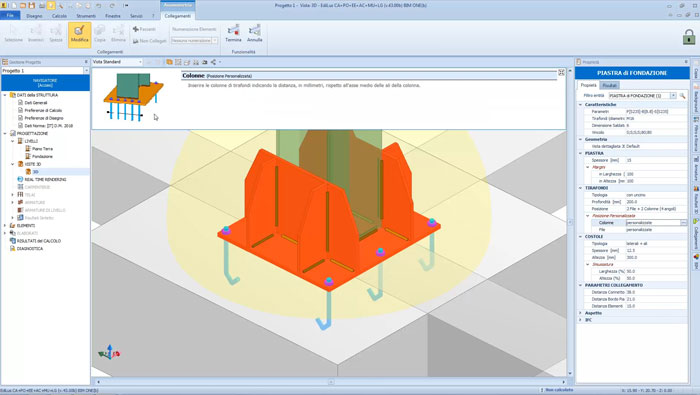Open the Calcolo menu tab
This screenshot has width=700, height=395.
pyautogui.click(x=59, y=16)
